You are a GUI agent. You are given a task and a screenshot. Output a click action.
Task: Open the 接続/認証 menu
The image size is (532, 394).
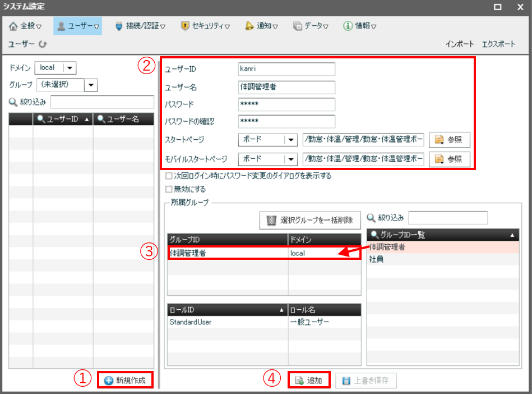[x=140, y=26]
